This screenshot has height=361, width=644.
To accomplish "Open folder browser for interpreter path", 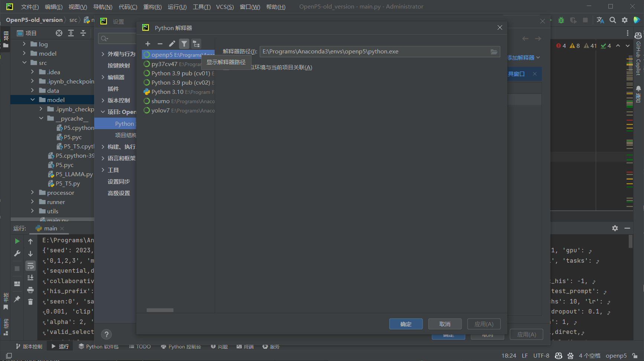I will [494, 52].
